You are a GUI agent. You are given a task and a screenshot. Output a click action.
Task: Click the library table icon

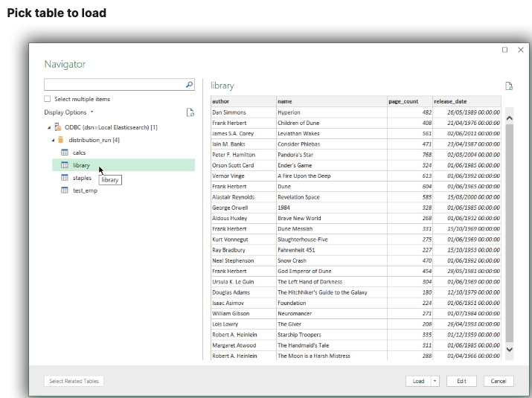[65, 165]
